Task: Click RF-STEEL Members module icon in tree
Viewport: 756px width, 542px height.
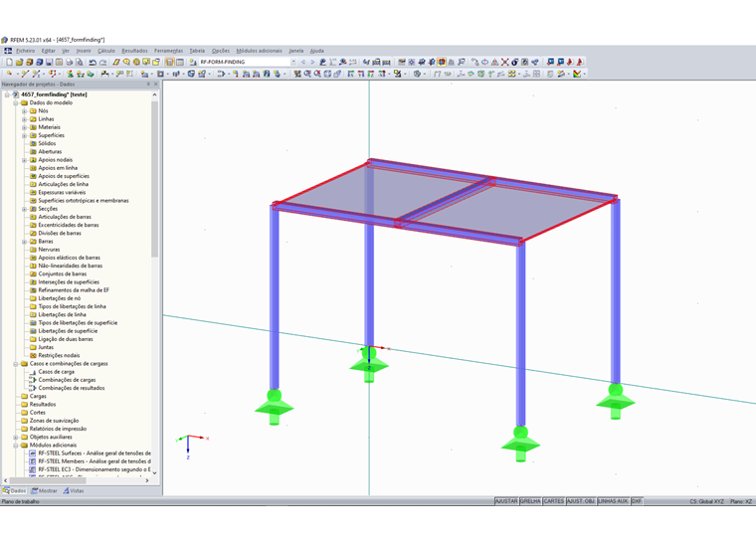Action: (33, 461)
